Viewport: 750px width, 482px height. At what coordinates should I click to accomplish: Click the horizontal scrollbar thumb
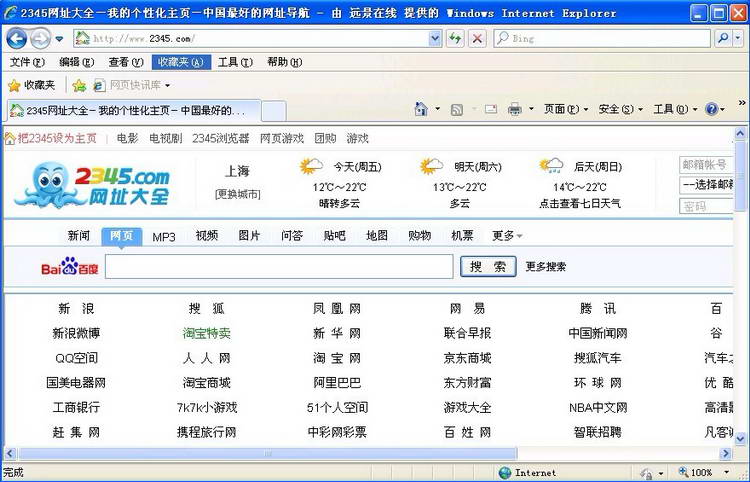[x=268, y=453]
